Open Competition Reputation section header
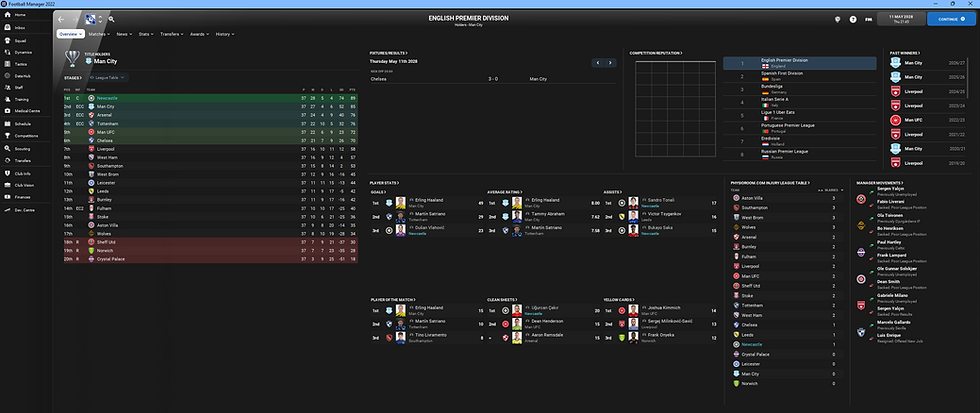 [x=656, y=53]
